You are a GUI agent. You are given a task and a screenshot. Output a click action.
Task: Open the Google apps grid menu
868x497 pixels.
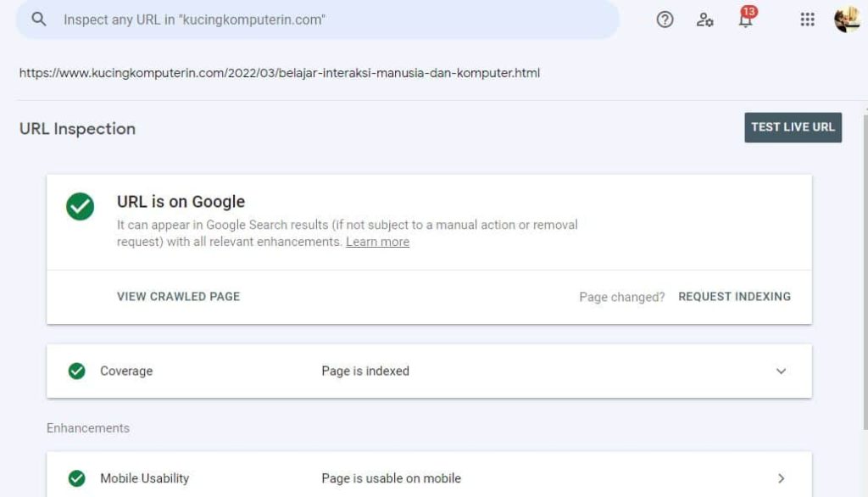pos(807,19)
